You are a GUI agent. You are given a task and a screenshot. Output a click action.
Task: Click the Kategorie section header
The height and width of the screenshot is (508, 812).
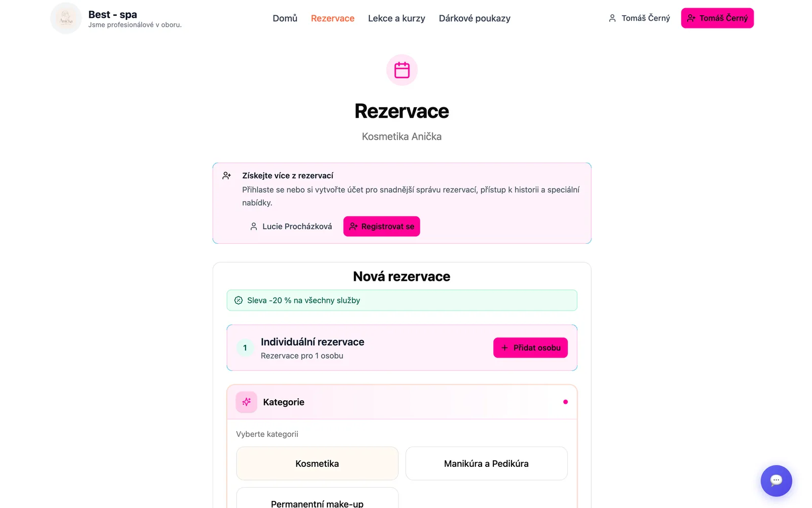tap(402, 402)
